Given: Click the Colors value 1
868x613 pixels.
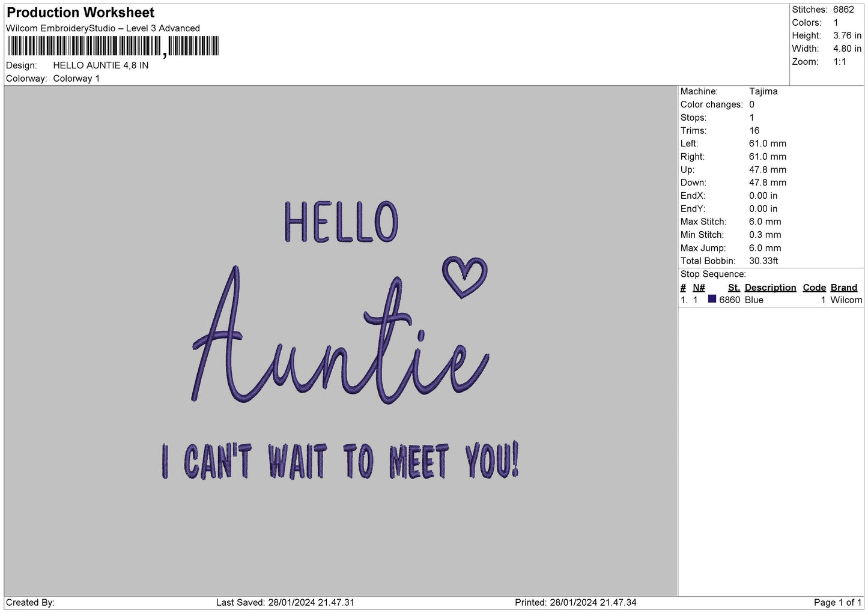Looking at the screenshot, I should click(x=836, y=23).
